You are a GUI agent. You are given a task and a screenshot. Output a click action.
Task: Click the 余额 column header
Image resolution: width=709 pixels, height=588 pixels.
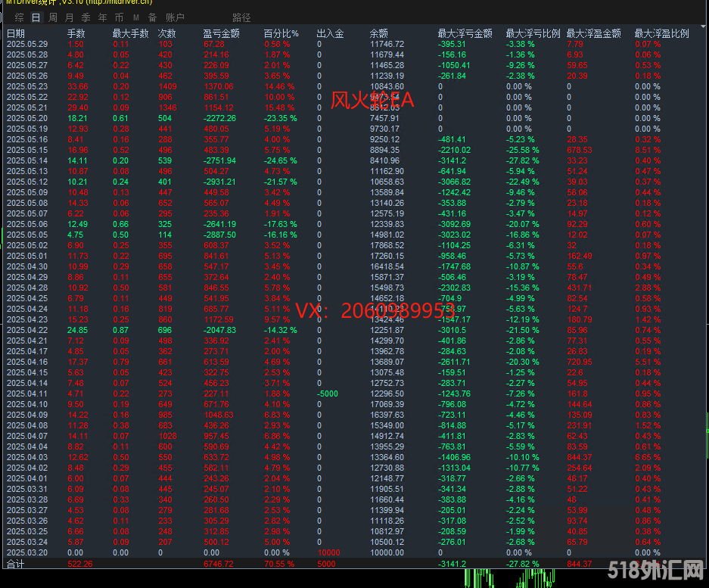(378, 33)
